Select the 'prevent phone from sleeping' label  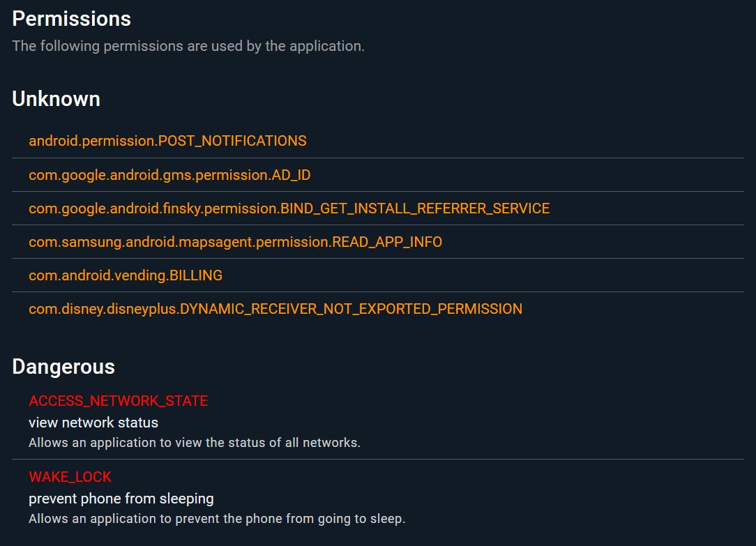(x=121, y=499)
